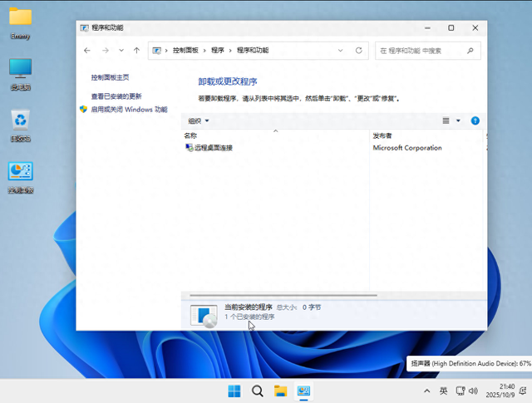Viewport: 532px width, 403px height.
Task: Open File Explorer from the taskbar
Action: (281, 391)
